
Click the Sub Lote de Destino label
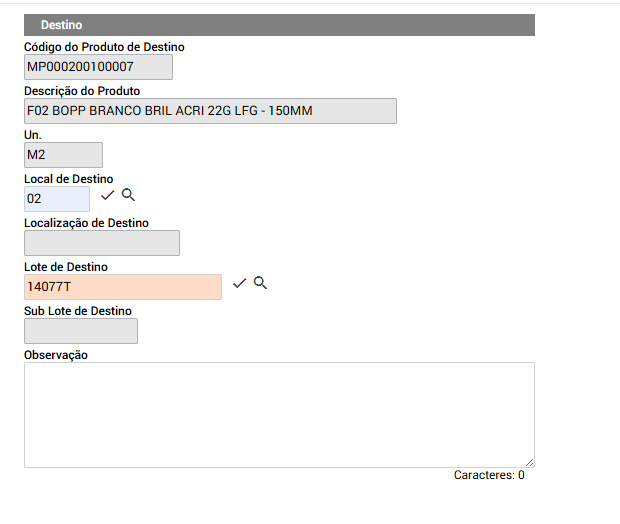pyautogui.click(x=78, y=311)
